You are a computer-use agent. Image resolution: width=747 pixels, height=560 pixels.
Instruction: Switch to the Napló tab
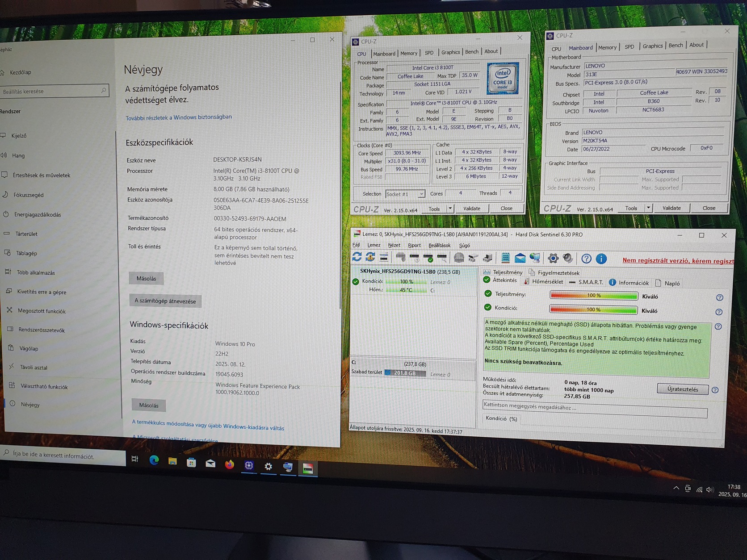point(667,283)
